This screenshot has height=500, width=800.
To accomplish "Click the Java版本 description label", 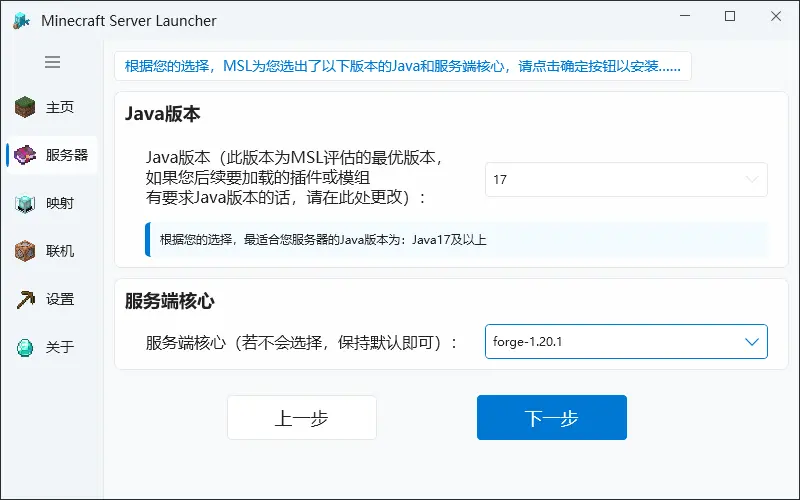I will pos(294,177).
